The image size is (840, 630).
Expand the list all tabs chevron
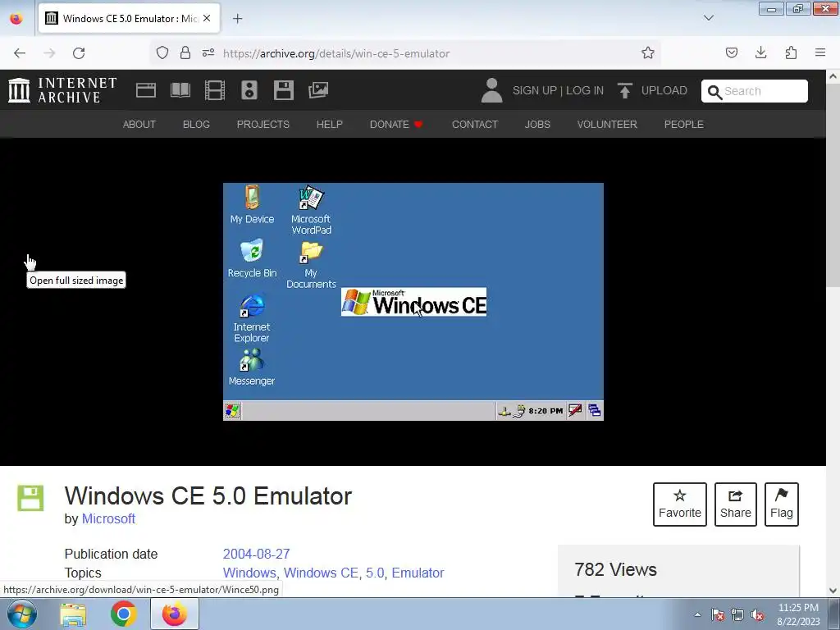point(708,18)
